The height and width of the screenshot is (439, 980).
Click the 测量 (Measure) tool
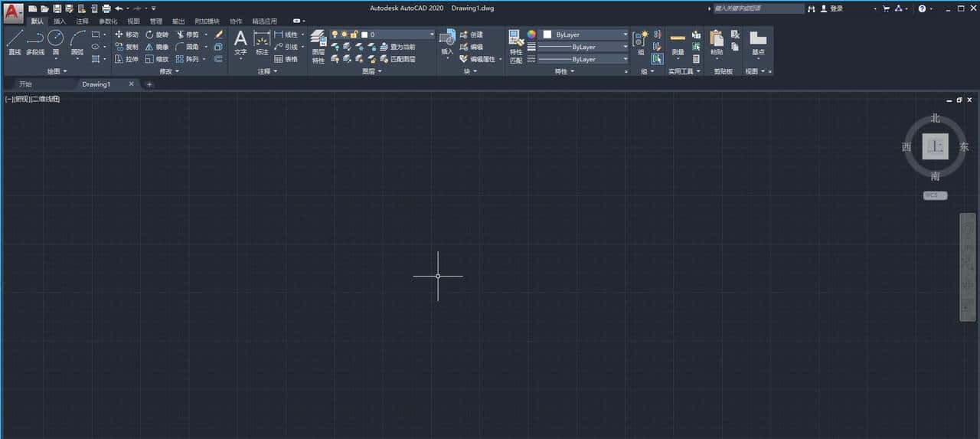point(678,43)
